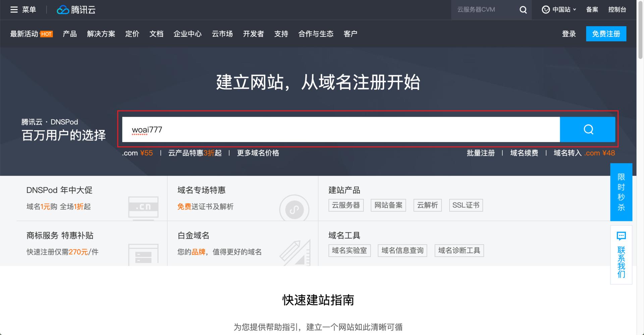Screen dimensions: 644x335
Task: Open the 产品 menu
Action: coord(69,34)
